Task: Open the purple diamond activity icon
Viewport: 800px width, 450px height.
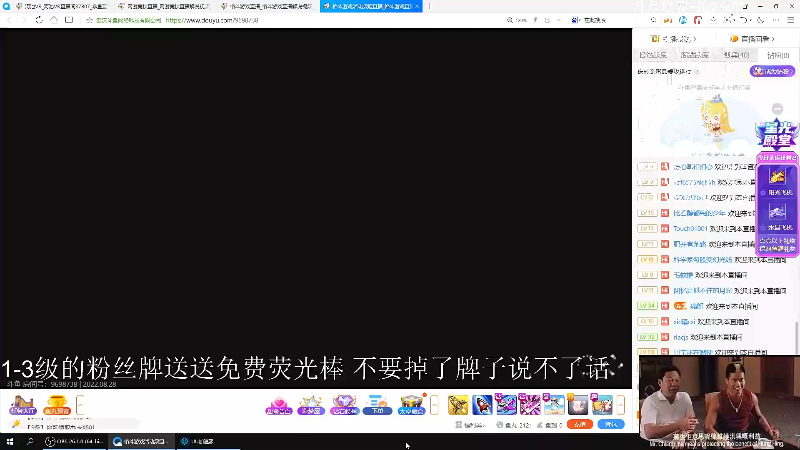Action: 344,405
